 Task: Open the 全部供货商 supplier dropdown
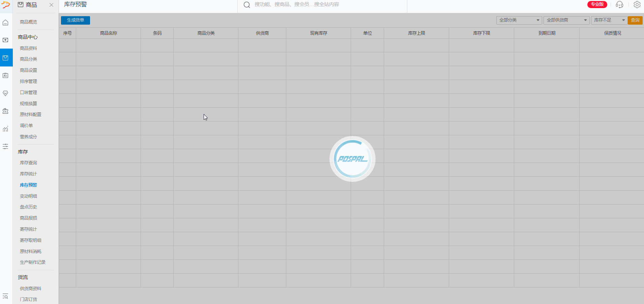pyautogui.click(x=566, y=20)
